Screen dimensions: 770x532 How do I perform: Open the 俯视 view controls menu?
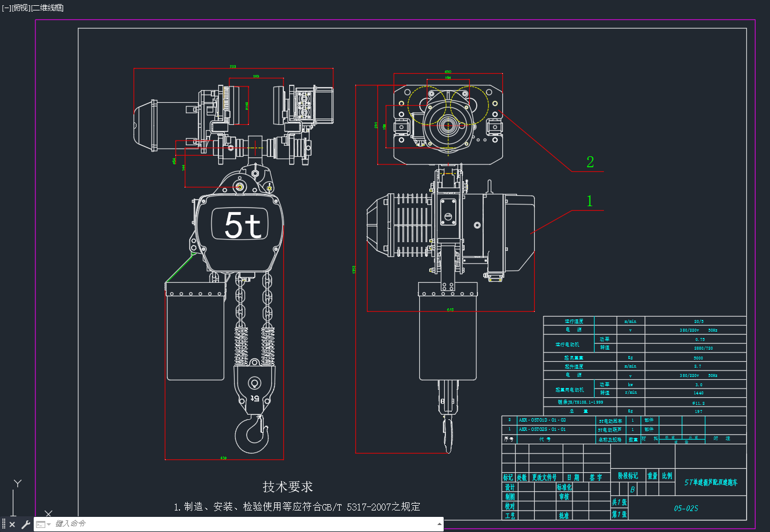[x=21, y=8]
